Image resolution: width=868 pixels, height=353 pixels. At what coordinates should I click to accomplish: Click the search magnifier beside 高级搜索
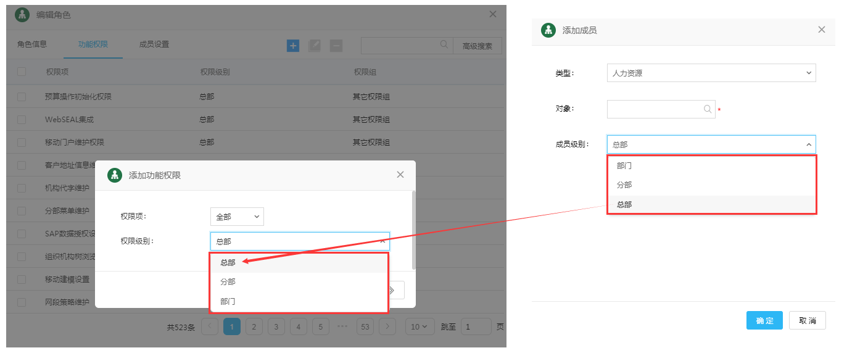click(x=444, y=45)
